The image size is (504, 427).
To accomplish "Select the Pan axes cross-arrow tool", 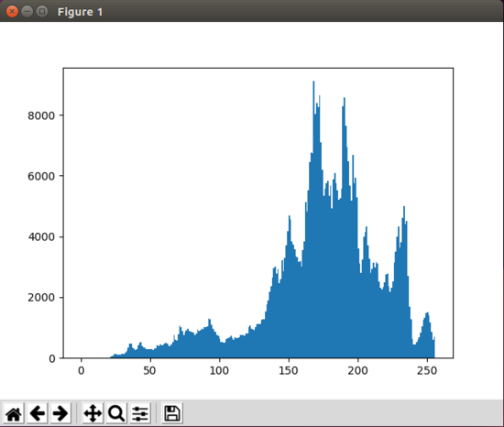I will pos(93,413).
